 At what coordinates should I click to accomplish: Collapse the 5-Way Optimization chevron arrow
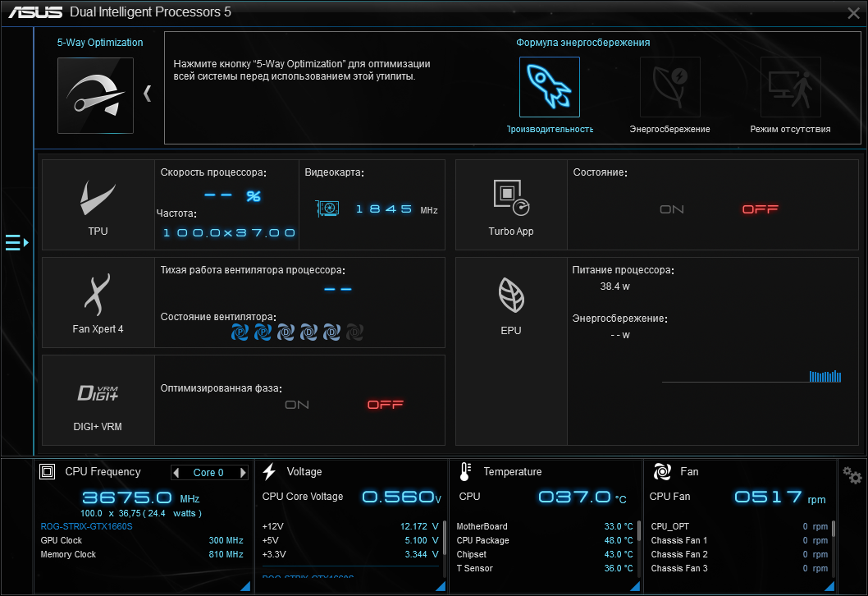pos(147,93)
